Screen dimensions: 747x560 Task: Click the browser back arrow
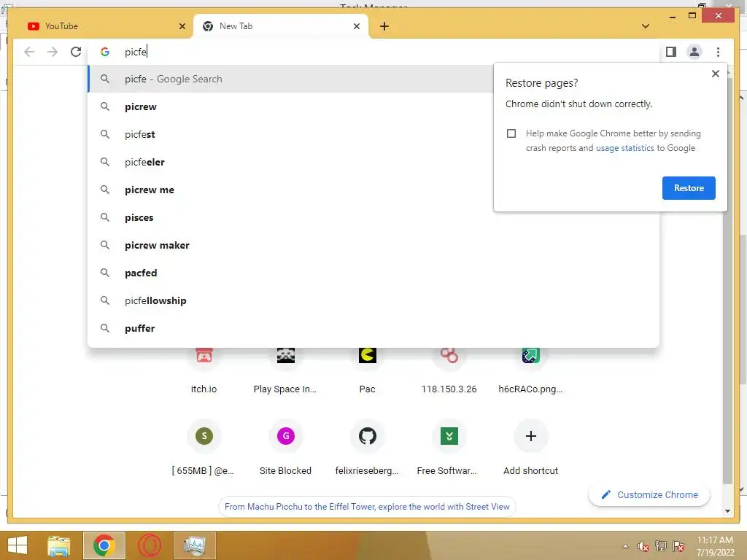29,52
